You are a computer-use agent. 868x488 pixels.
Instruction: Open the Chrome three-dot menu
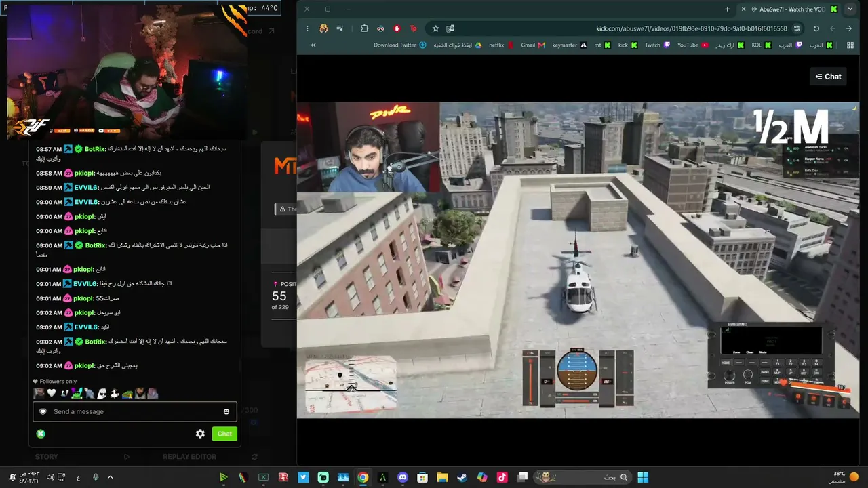pyautogui.click(x=307, y=28)
